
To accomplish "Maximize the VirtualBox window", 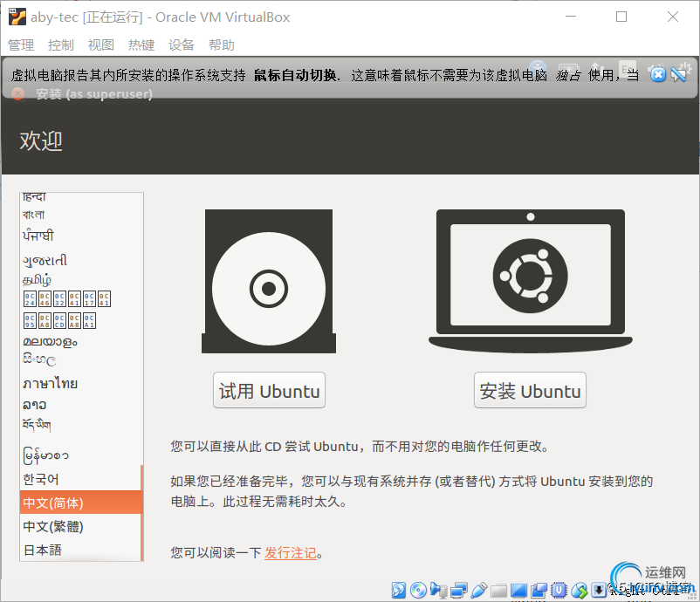I will pyautogui.click(x=621, y=17).
